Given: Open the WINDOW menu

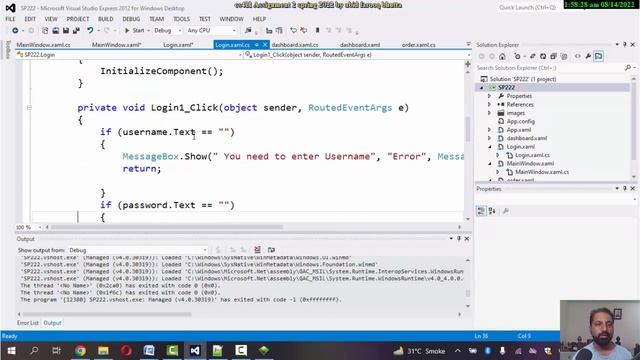Looking at the screenshot, I should coord(231,19).
